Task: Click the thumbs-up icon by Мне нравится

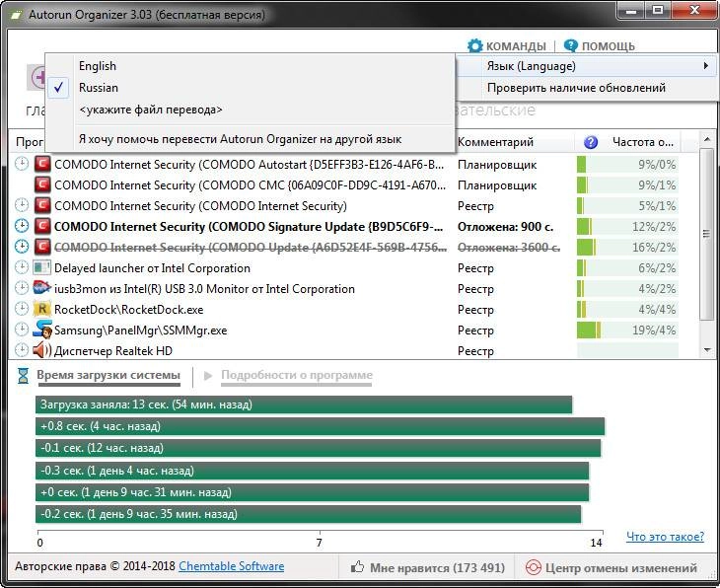Action: pos(357,567)
